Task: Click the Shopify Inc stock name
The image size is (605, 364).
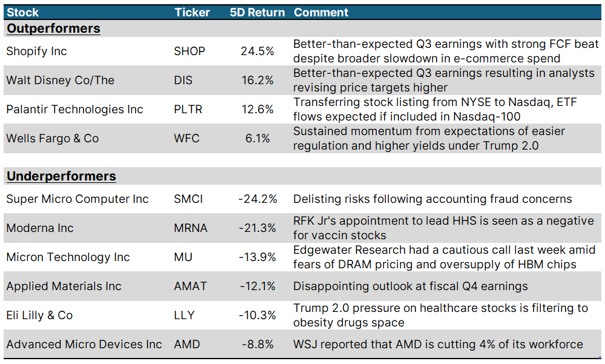Action: 36,51
